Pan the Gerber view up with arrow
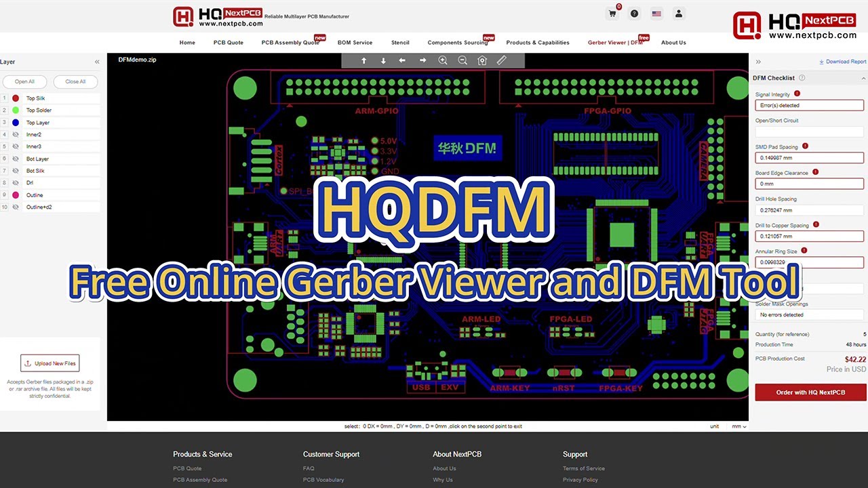This screenshot has height=488, width=868. click(363, 60)
